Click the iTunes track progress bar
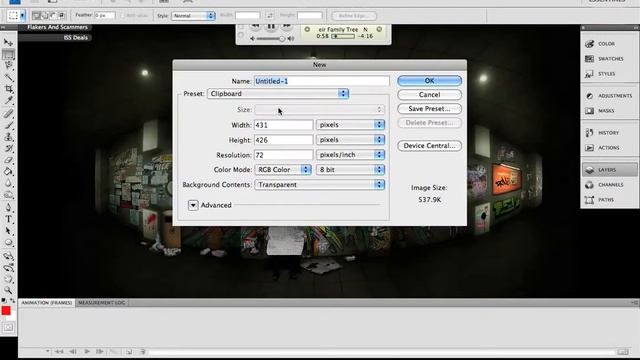Viewport: 640px width, 360px height. pos(343,36)
